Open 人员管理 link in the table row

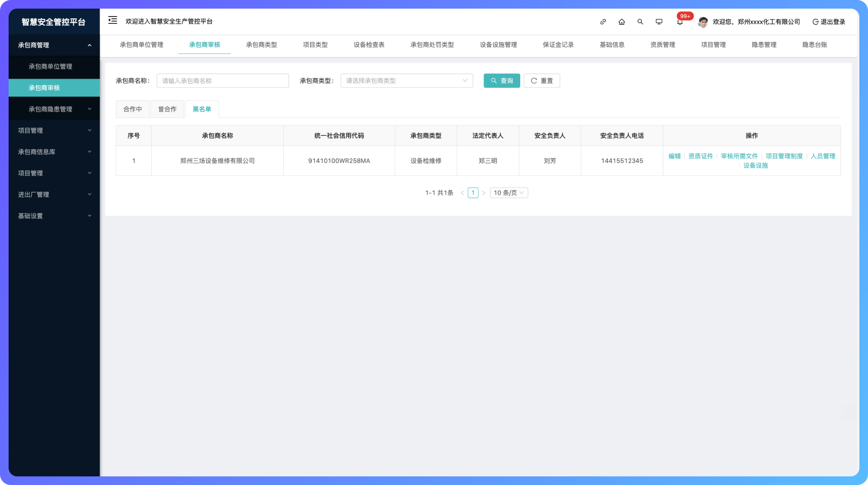(x=823, y=156)
